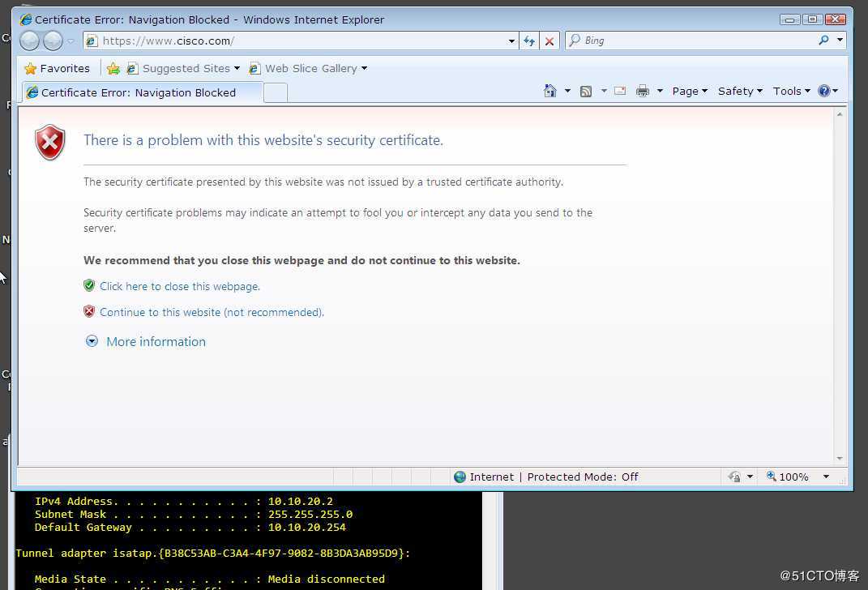The height and width of the screenshot is (590, 868).
Task: Expand the Print dropdown arrow
Action: [x=659, y=91]
